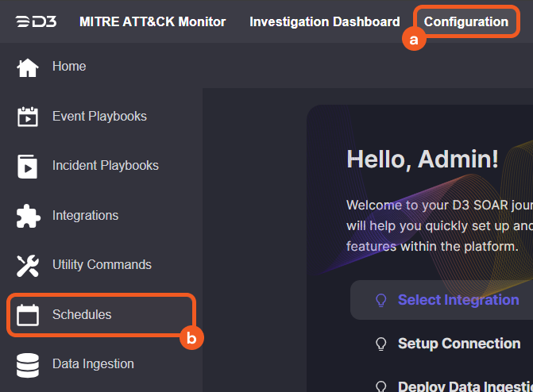Open Integrations in the sidebar
This screenshot has width=533, height=392.
pyautogui.click(x=85, y=216)
